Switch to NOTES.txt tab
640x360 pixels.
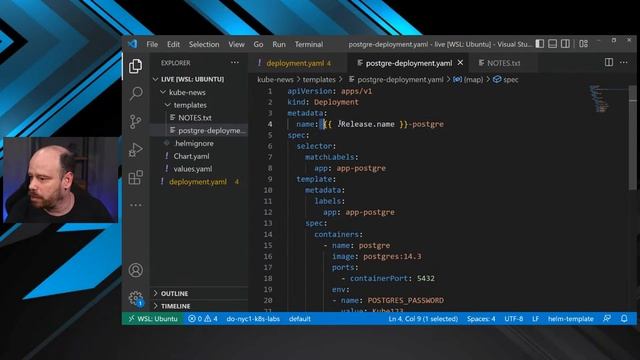coord(503,63)
